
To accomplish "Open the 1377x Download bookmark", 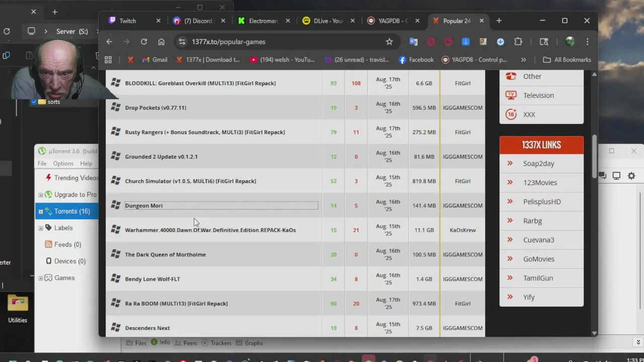I will pos(208,60).
